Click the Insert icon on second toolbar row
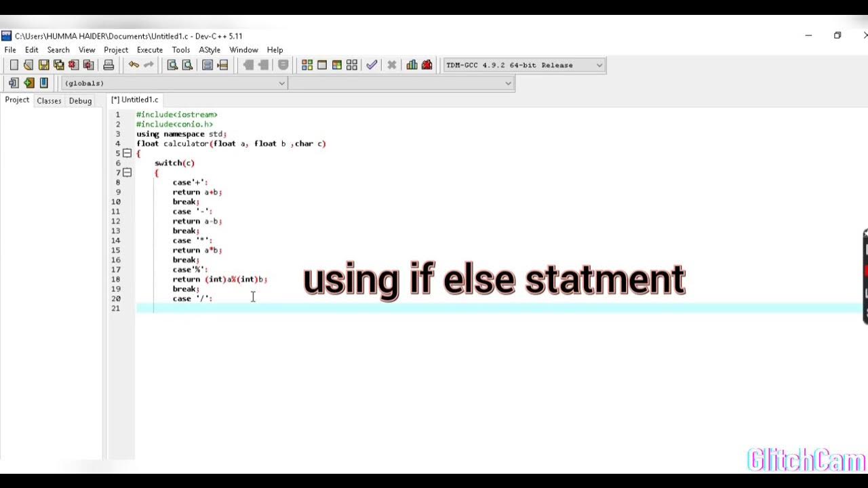 14,83
